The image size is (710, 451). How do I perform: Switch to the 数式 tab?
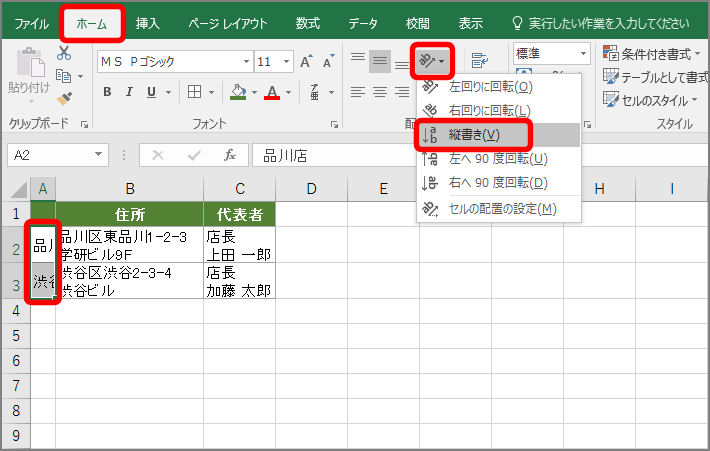click(x=308, y=23)
